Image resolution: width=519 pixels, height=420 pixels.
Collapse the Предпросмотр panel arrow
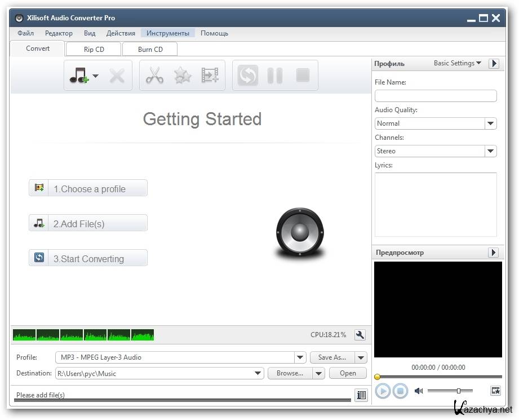(x=494, y=253)
